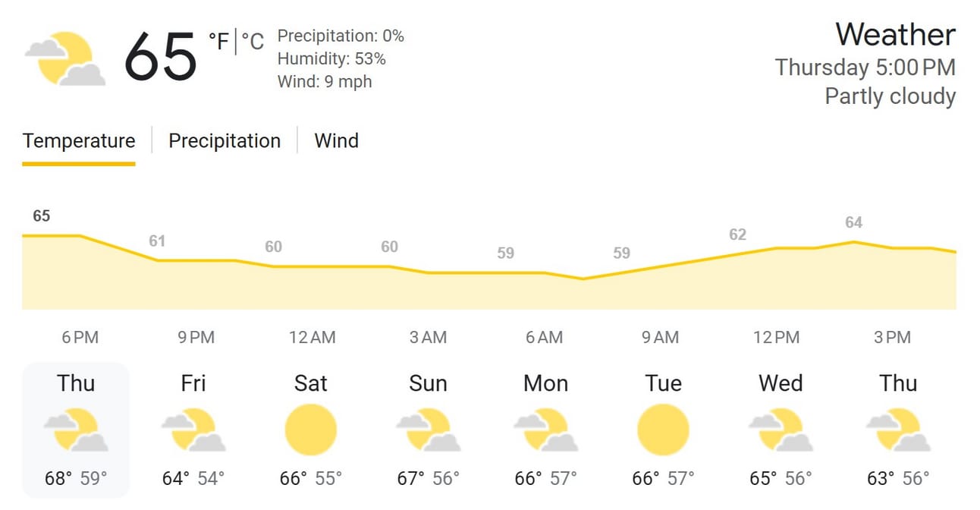Select the highlighted first Thu weather icon
Image resolution: width=980 pixels, height=510 pixels.
click(x=76, y=430)
